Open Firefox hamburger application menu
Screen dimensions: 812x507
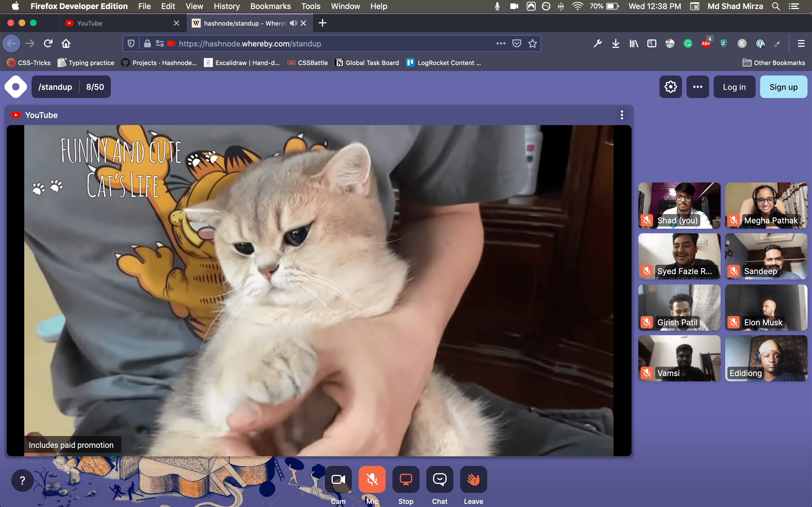pos(801,44)
